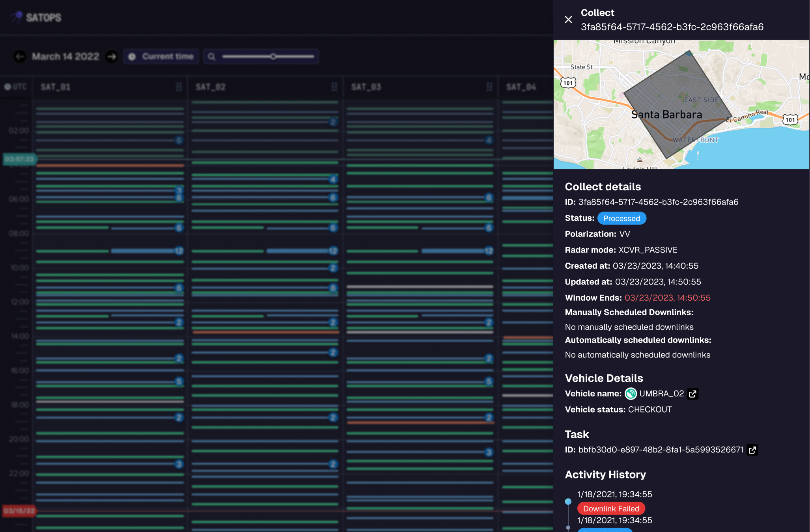
Task: Click the UMBRA_02 vehicle status icon
Action: tap(631, 394)
